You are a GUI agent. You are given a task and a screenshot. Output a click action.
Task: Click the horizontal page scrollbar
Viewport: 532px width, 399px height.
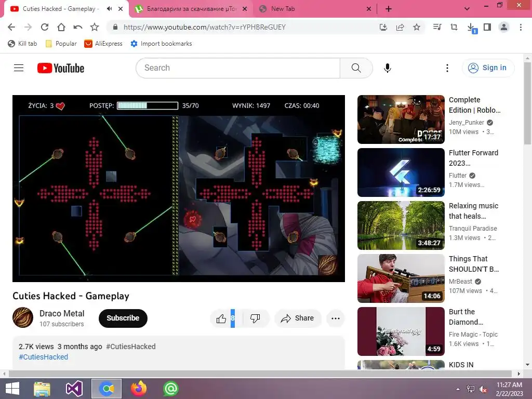tap(260, 374)
